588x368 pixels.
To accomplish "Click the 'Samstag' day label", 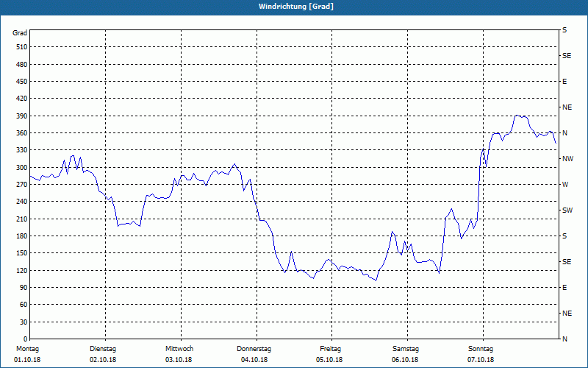I will (405, 349).
